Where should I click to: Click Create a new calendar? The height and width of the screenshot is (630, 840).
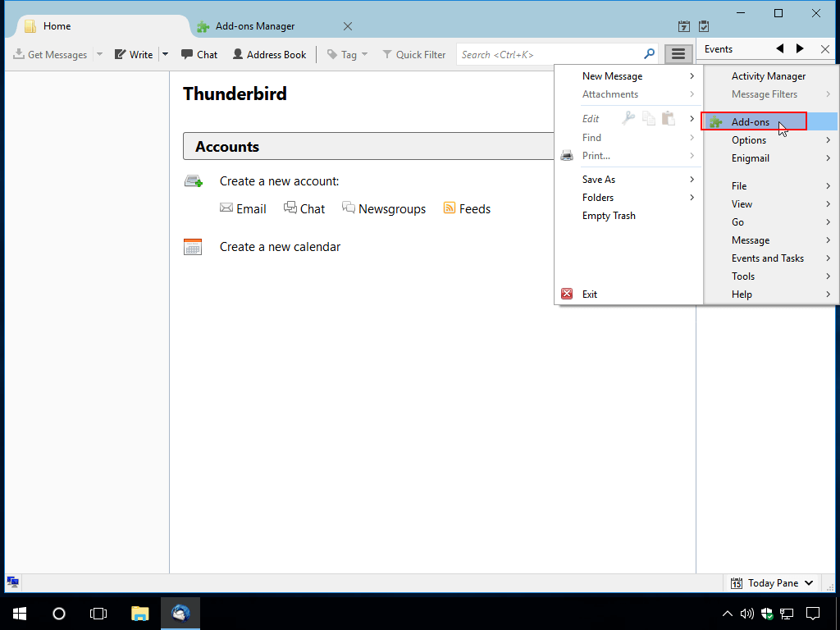click(280, 247)
